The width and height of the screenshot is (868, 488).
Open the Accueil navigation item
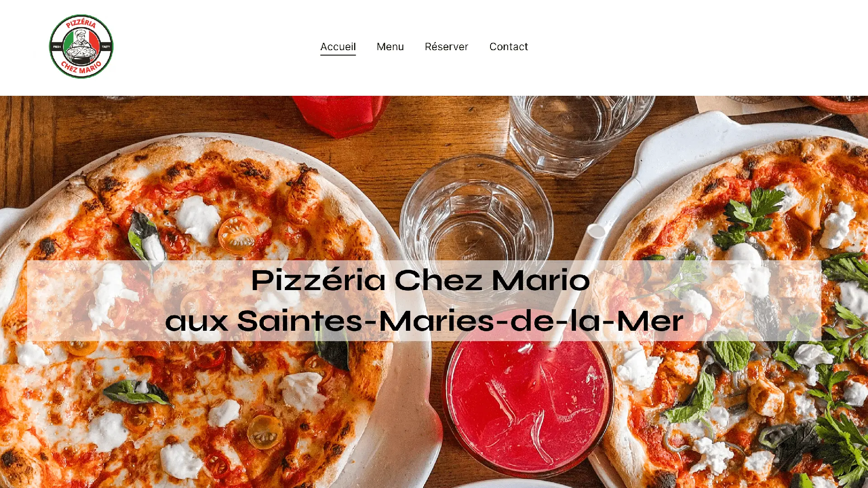click(338, 47)
